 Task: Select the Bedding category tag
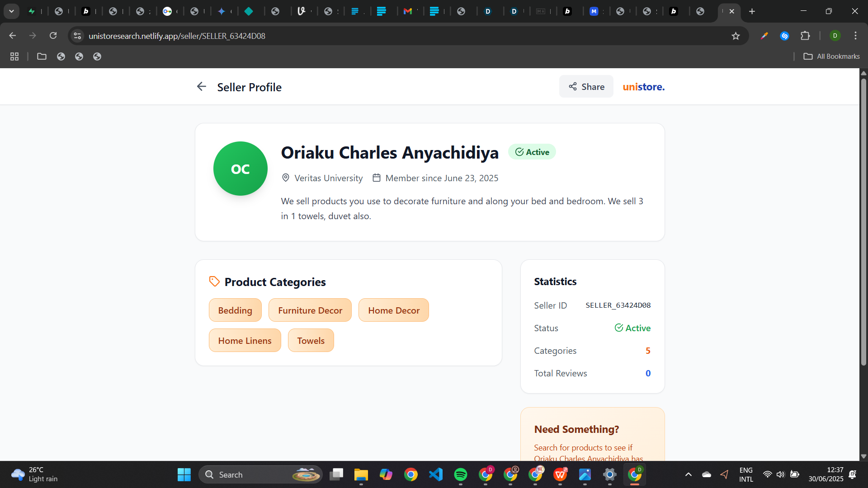point(235,310)
